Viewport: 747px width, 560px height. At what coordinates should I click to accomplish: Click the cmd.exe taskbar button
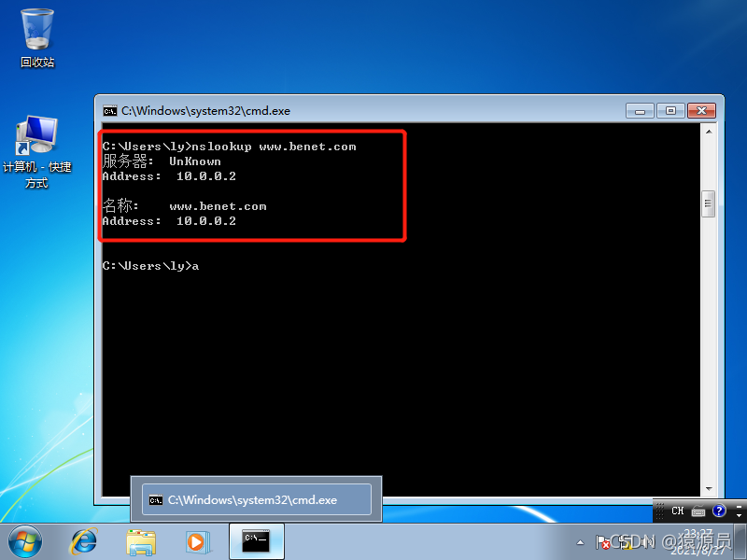[256, 541]
